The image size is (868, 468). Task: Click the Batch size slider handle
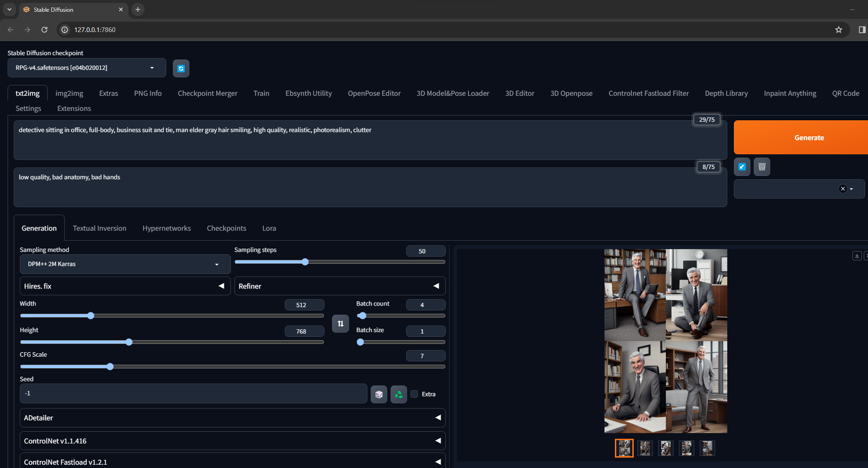point(360,342)
